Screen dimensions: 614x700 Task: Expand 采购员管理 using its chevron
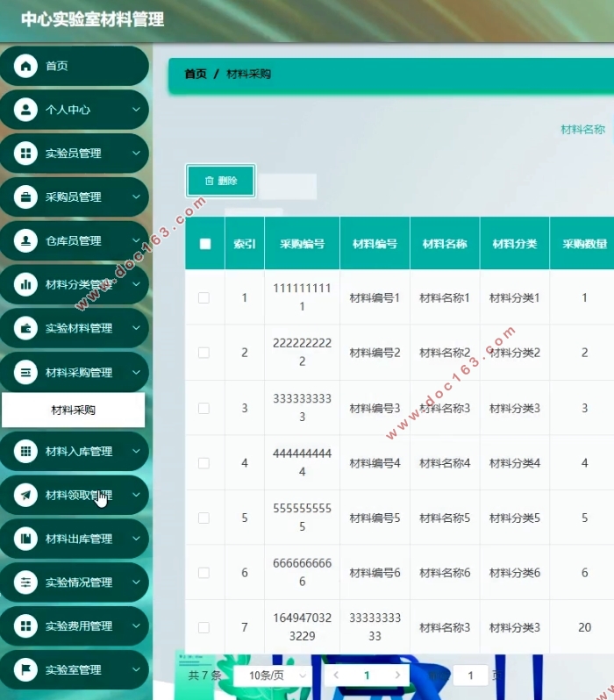coord(136,196)
